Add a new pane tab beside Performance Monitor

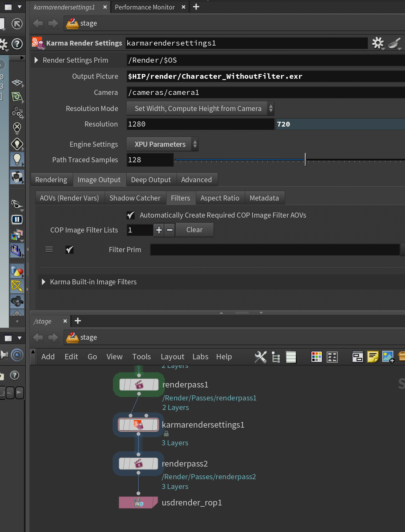pyautogui.click(x=196, y=7)
